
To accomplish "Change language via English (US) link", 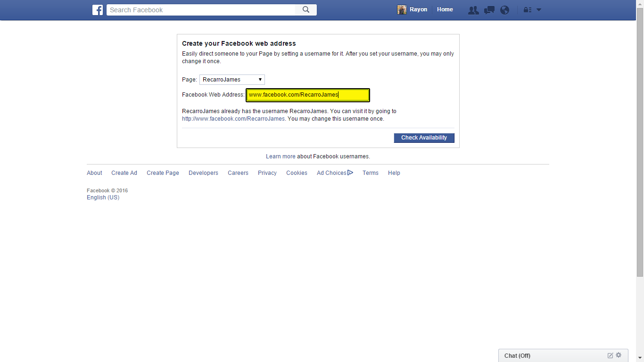I will point(103,197).
